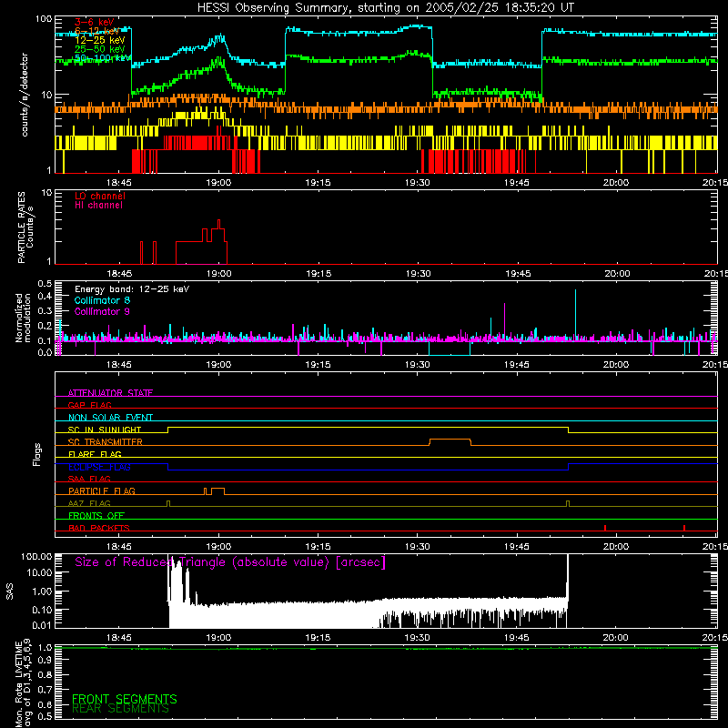
Task: Click the Mon. Rate LIVETIME axis label
Action: pos(23,683)
